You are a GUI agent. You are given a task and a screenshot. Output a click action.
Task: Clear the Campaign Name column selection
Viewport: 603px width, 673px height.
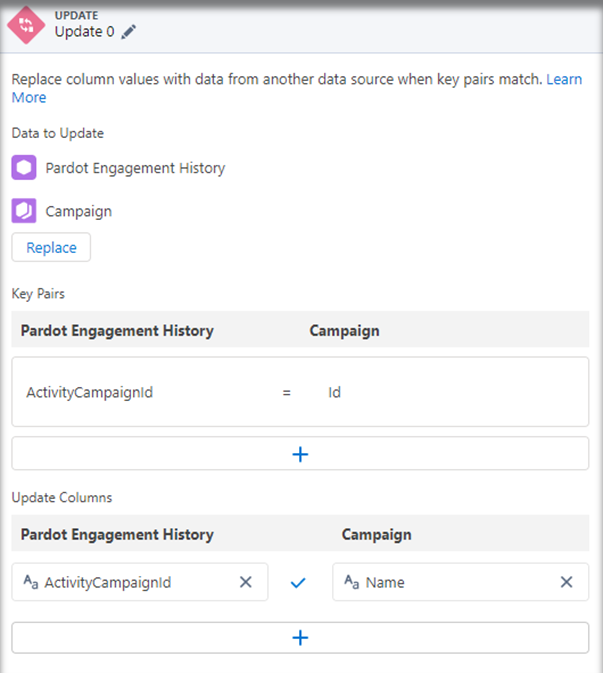(x=566, y=582)
